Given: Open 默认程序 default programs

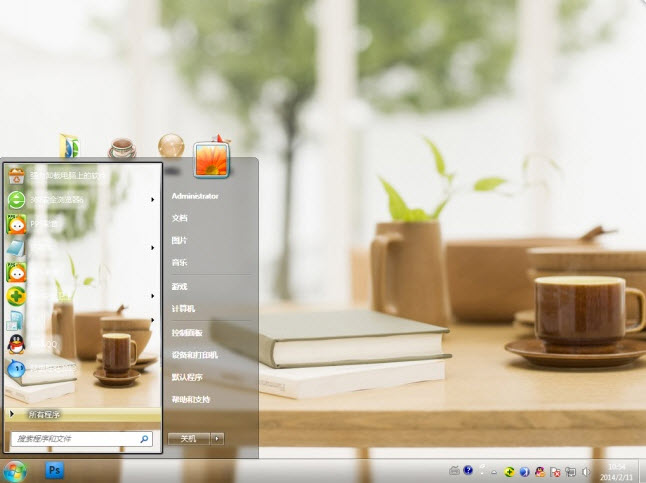Looking at the screenshot, I should (x=187, y=377).
